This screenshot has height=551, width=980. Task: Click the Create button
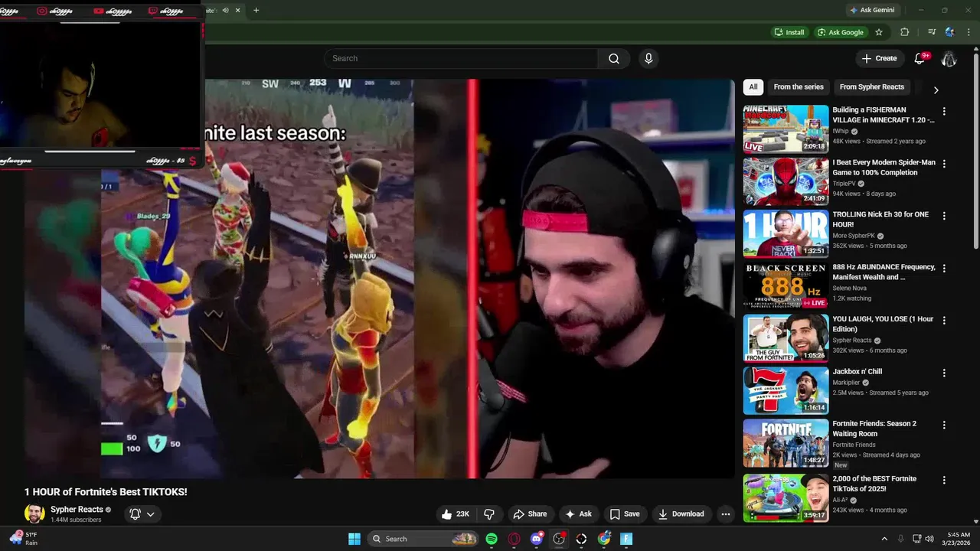pos(879,58)
